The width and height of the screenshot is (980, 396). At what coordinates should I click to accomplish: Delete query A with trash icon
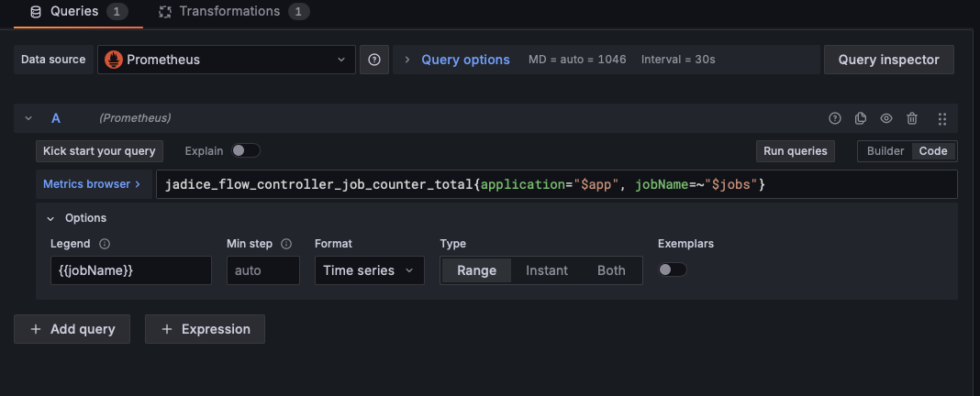[912, 118]
